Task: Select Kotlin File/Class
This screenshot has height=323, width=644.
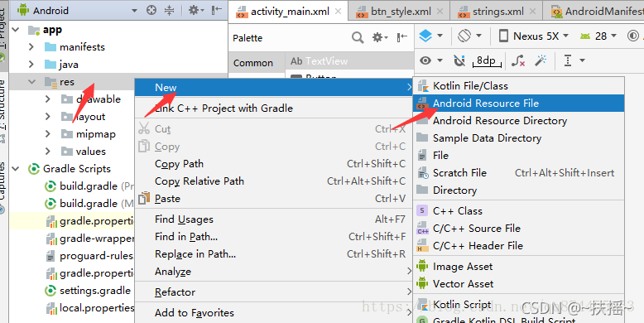Action: click(x=519, y=85)
